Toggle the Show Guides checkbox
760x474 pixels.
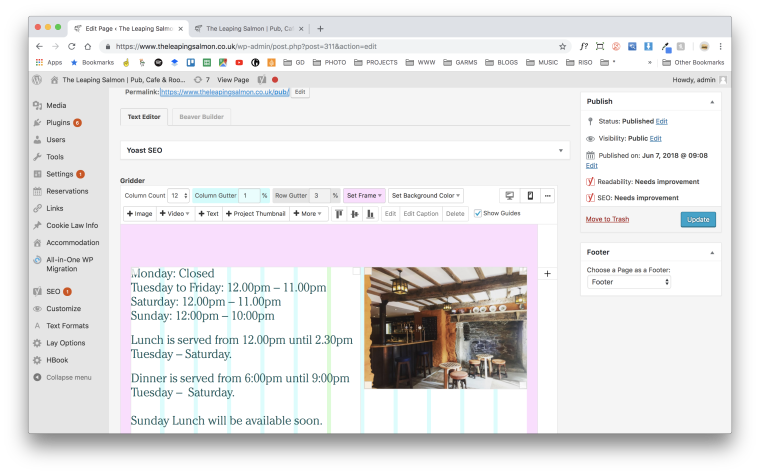click(478, 213)
